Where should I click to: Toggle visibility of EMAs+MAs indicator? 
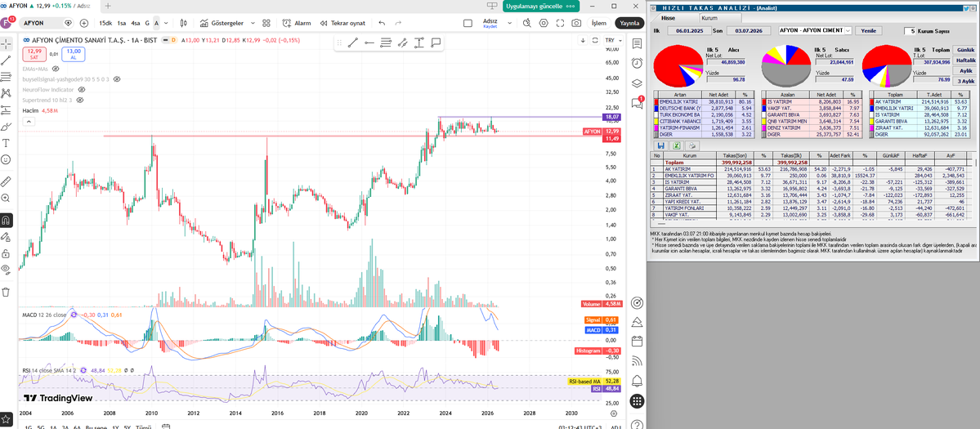coord(55,69)
